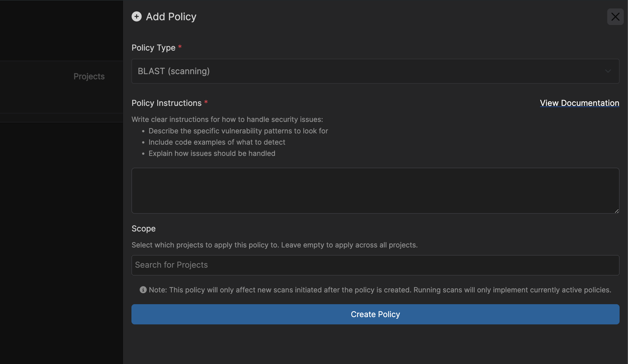628x364 pixels.
Task: Click the plus icon beside Add Policy
Action: 136,17
